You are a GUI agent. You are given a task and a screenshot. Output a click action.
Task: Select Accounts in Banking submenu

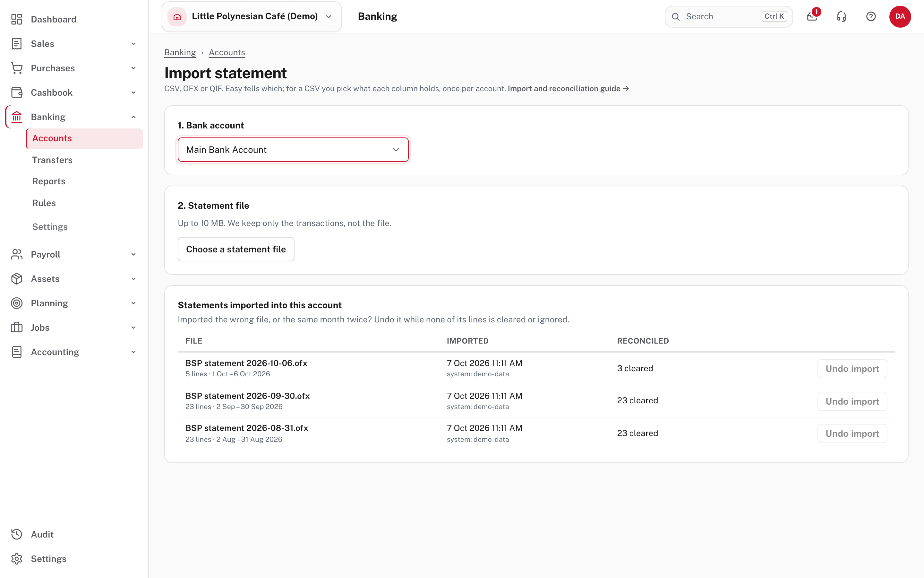click(84, 138)
